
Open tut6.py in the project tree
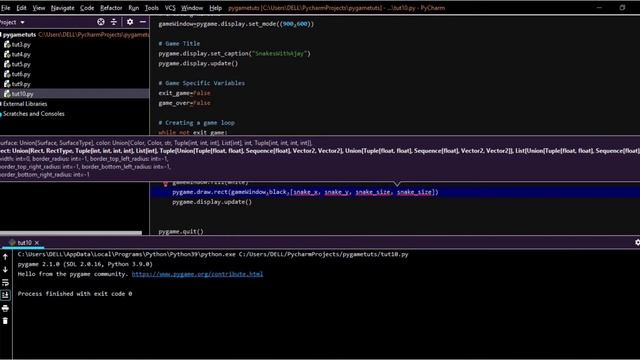point(21,74)
